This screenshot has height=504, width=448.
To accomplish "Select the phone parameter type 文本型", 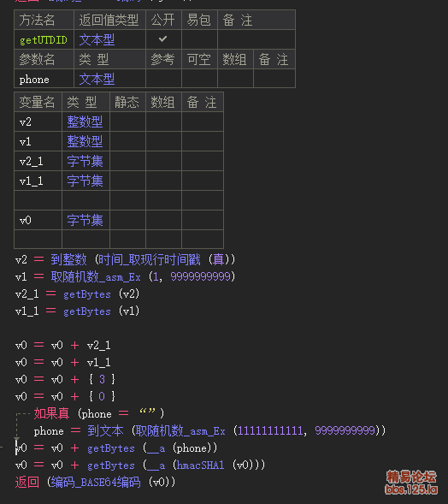I will coord(97,79).
